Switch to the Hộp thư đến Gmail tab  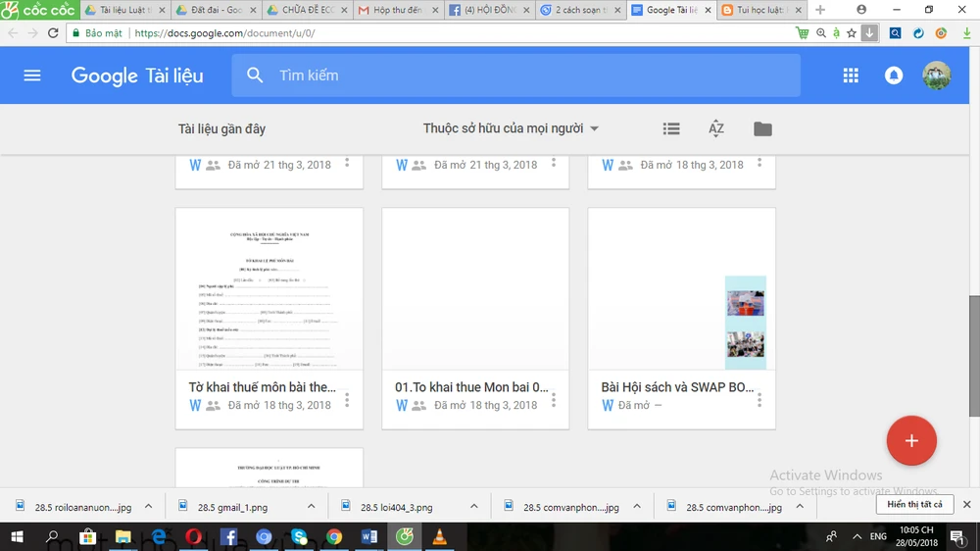pos(395,10)
